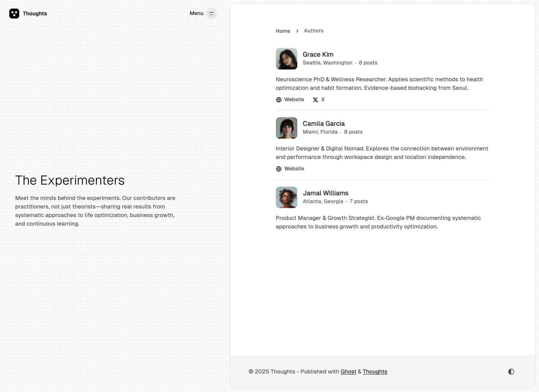The height and width of the screenshot is (392, 539).
Task: Open Jamal Williams' avatar photo
Action: (286, 197)
